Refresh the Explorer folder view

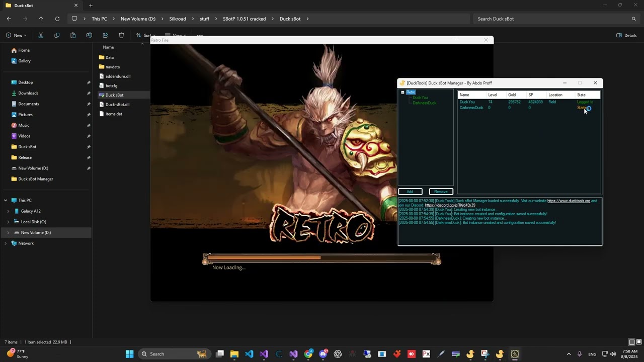pos(57,19)
